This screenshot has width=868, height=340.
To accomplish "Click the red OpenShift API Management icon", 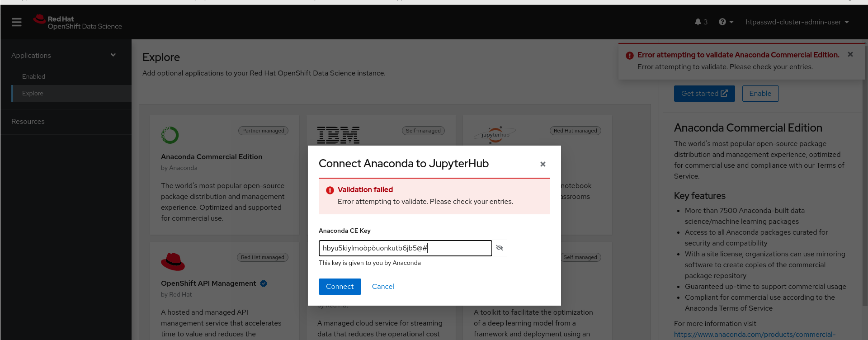I will [x=173, y=262].
